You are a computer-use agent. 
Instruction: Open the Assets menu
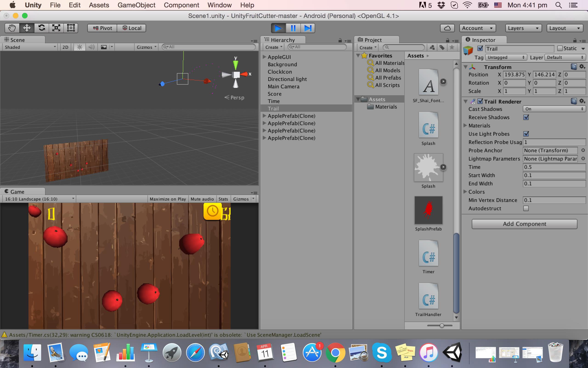(x=99, y=5)
